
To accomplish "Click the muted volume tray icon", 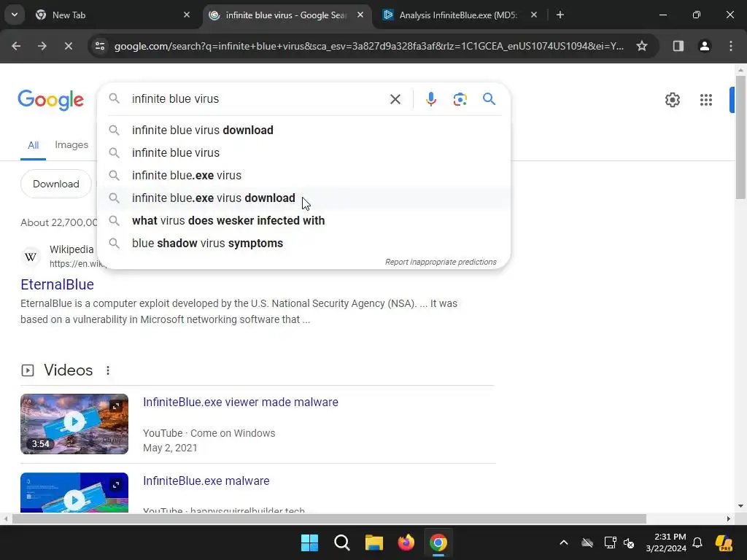I will pos(630,542).
